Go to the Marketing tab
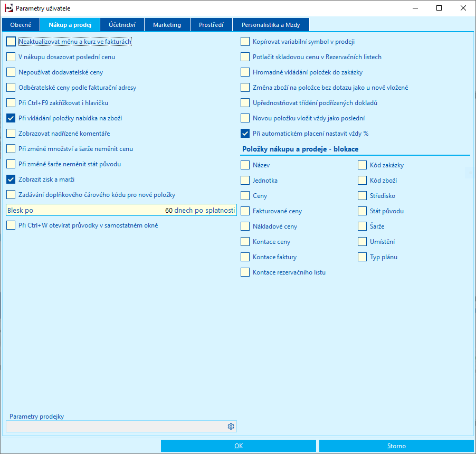Screen dimensions: 476x454 tap(167, 25)
